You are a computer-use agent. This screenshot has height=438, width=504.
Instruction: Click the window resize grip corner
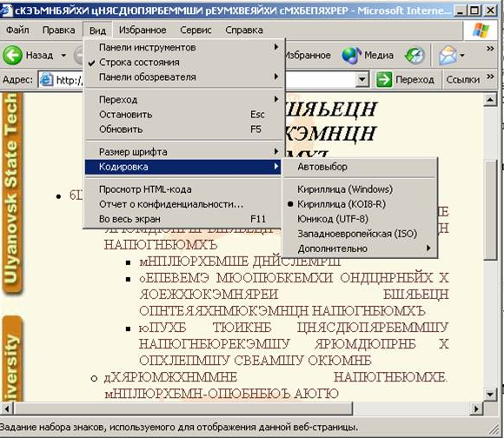494,429
